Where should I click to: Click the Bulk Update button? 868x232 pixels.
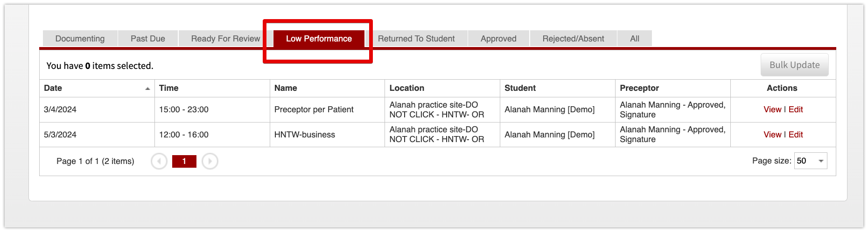[x=795, y=65]
